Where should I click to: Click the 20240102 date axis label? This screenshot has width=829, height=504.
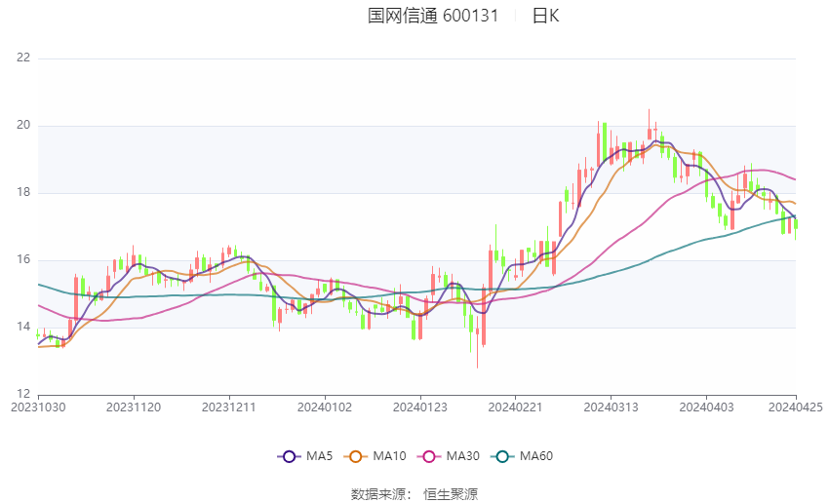325,407
